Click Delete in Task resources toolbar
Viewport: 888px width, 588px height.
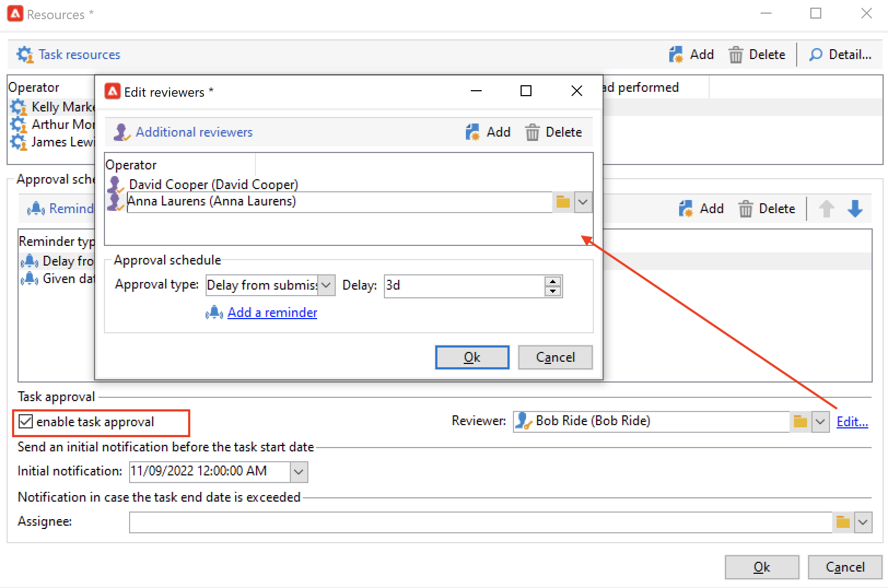click(757, 55)
